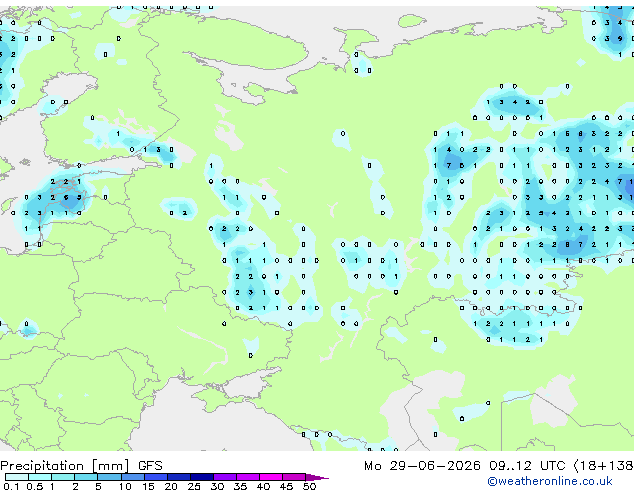The height and width of the screenshot is (490, 634).
Task: Click the "0.5" legend scale label
Action: pos(35,486)
